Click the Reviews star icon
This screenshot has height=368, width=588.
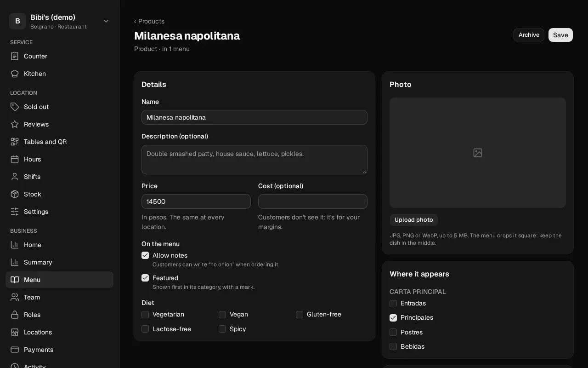click(15, 124)
